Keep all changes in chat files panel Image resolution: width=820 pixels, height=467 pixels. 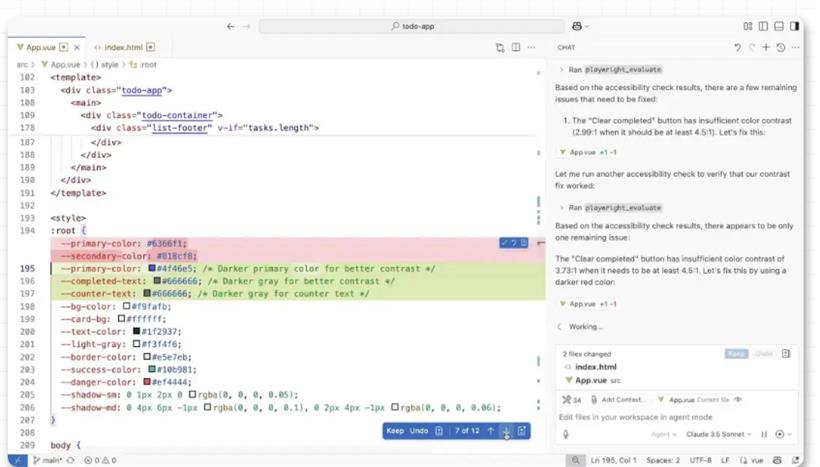[736, 354]
